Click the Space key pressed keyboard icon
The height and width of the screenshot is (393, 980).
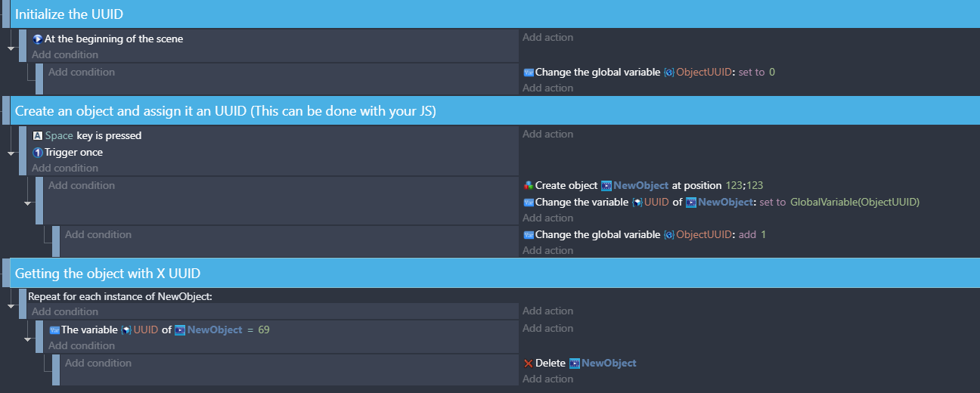37,136
